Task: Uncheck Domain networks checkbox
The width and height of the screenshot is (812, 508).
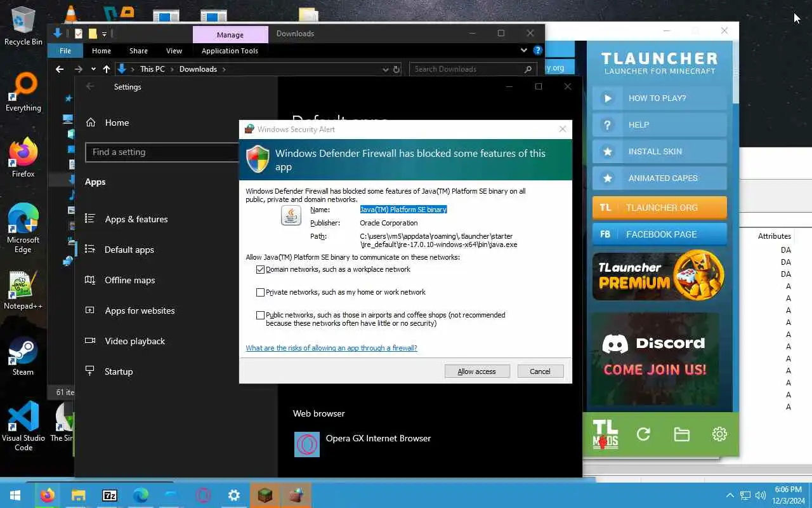Action: coord(260,269)
